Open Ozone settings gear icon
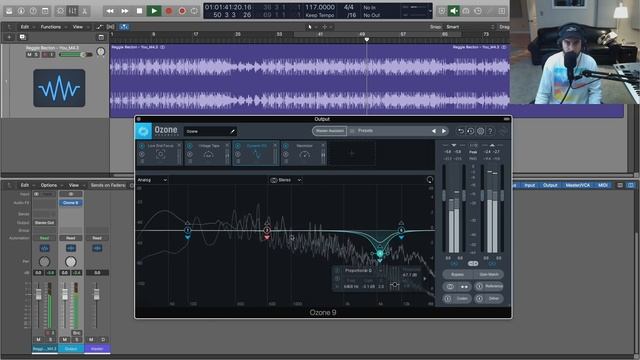This screenshot has width=640, height=360. tap(480, 131)
